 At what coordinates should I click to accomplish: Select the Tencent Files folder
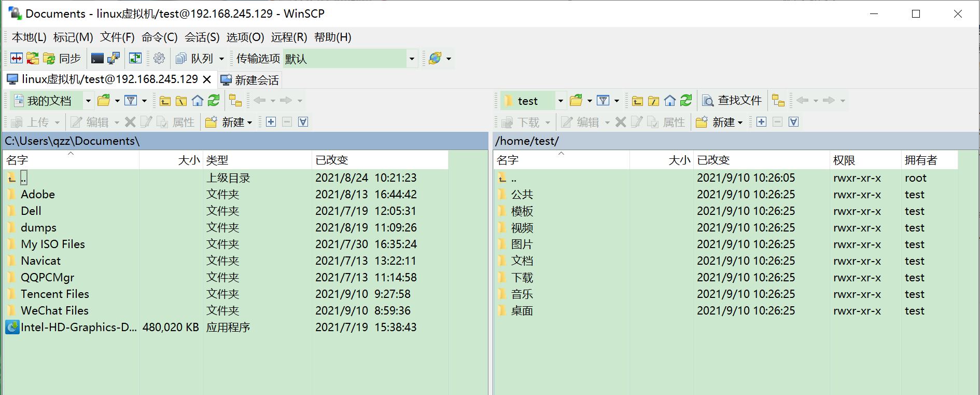tap(55, 294)
